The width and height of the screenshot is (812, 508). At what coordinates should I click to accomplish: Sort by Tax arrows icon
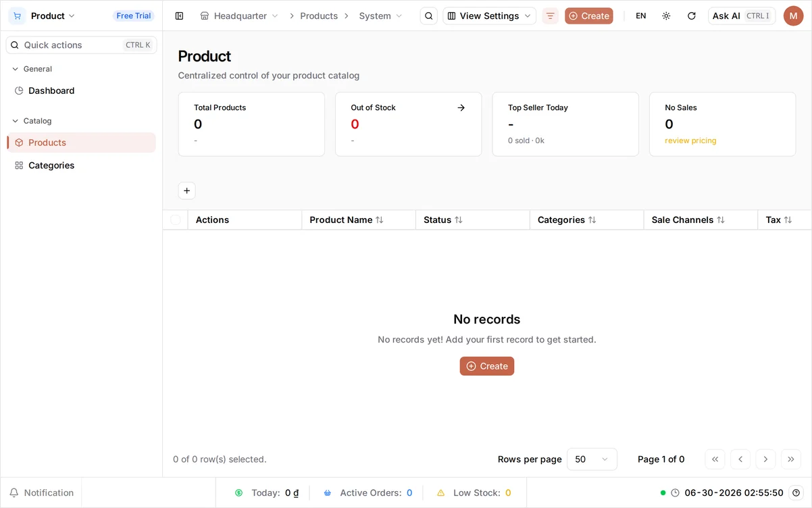[x=788, y=220]
